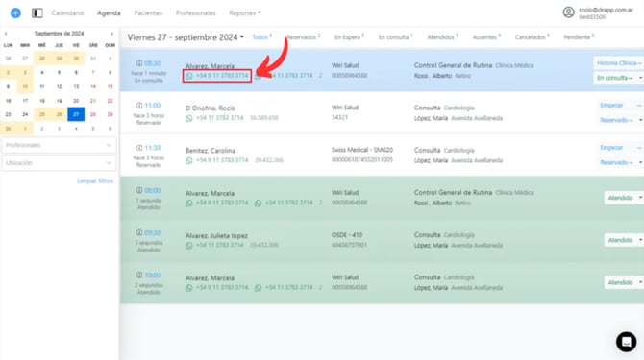
Task: Click WhatsApp icon in D Onofrio, Rocio row
Action: 189,118
